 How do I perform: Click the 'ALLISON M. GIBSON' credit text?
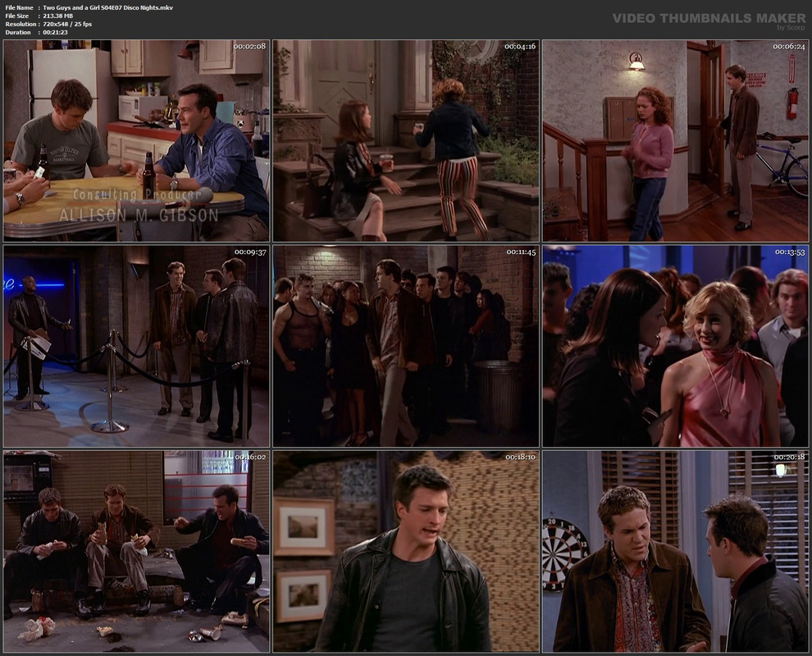[x=139, y=216]
